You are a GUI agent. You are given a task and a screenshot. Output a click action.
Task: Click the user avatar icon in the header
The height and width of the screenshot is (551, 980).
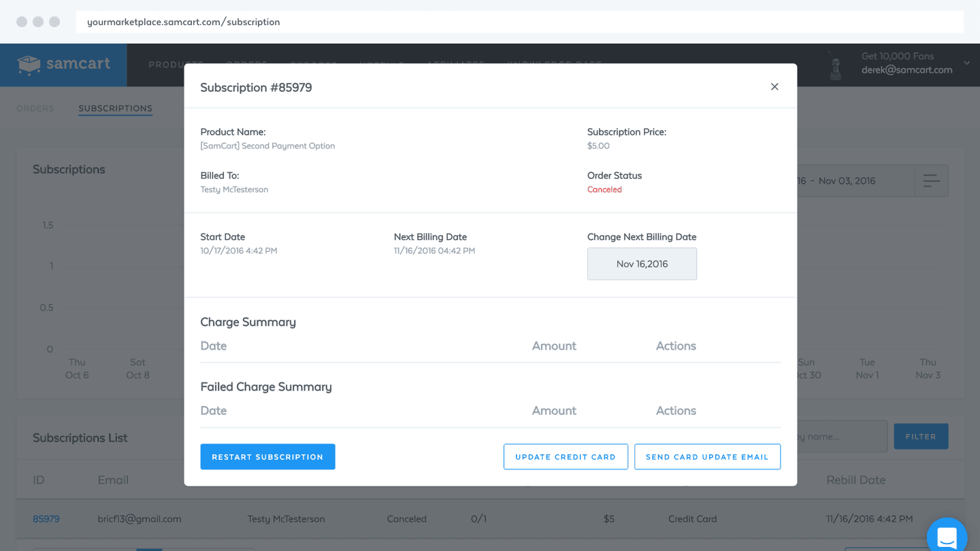click(x=835, y=65)
